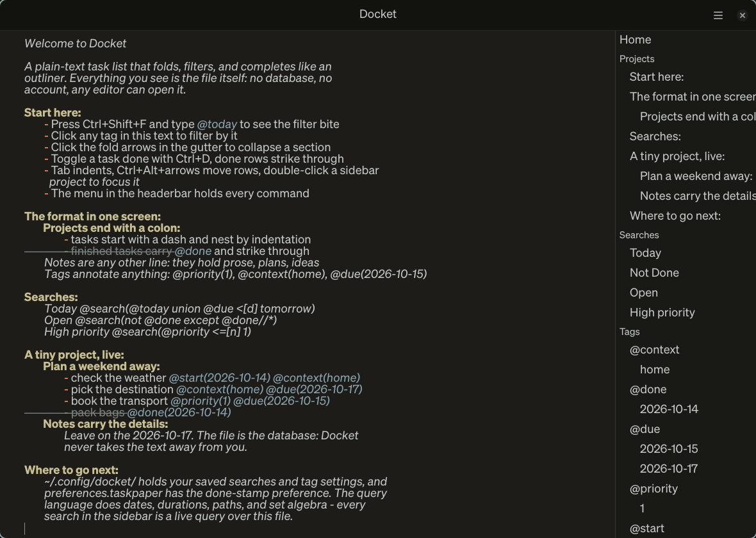The height and width of the screenshot is (538, 756).
Task: Click the 'check the weather' task text
Action: pyautogui.click(x=118, y=378)
